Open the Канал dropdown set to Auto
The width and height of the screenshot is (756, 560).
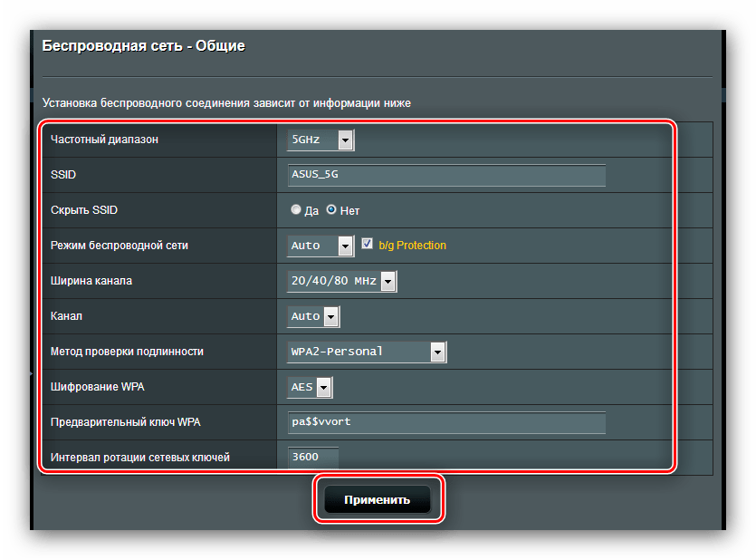[313, 316]
